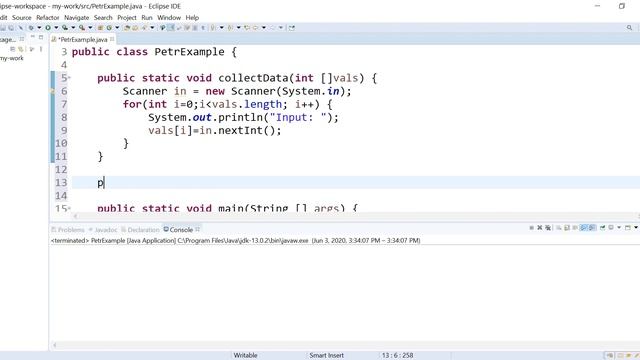This screenshot has width=640, height=360.
Task: Open the Project menu
Action: point(127,18)
